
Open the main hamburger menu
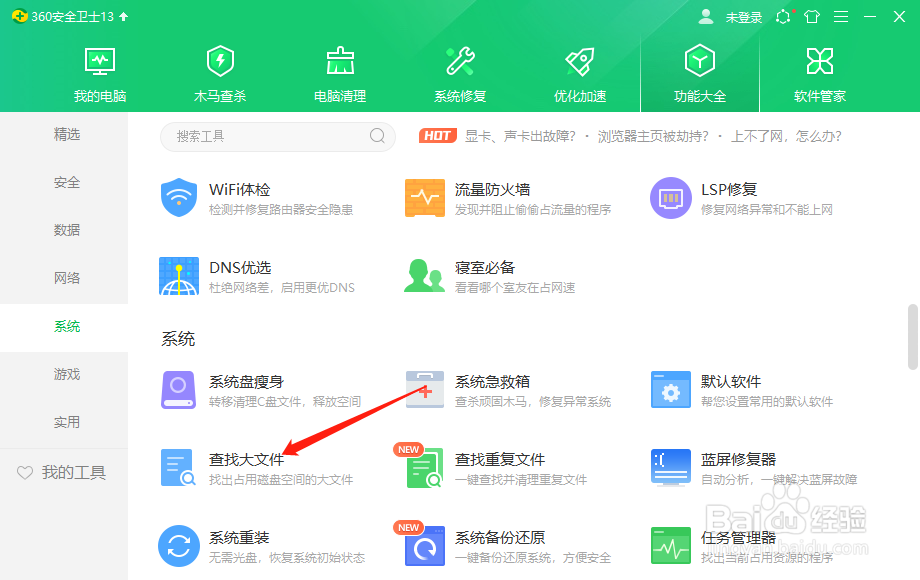click(841, 17)
